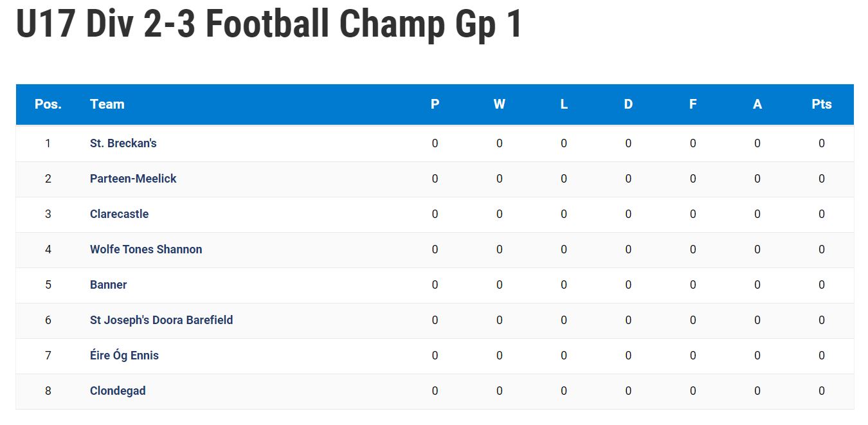Open St Joseph's Doora Barefield team link

point(161,320)
